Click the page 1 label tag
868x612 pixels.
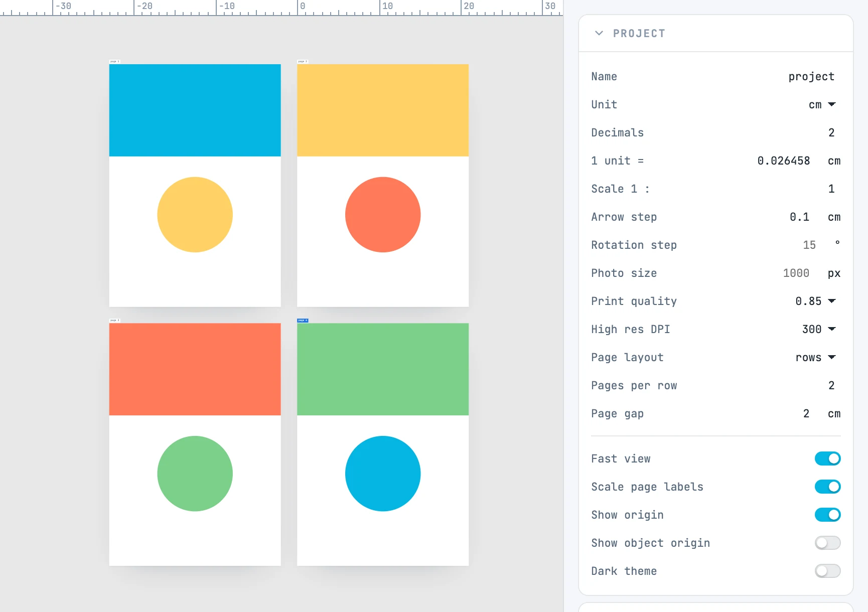[x=114, y=61]
